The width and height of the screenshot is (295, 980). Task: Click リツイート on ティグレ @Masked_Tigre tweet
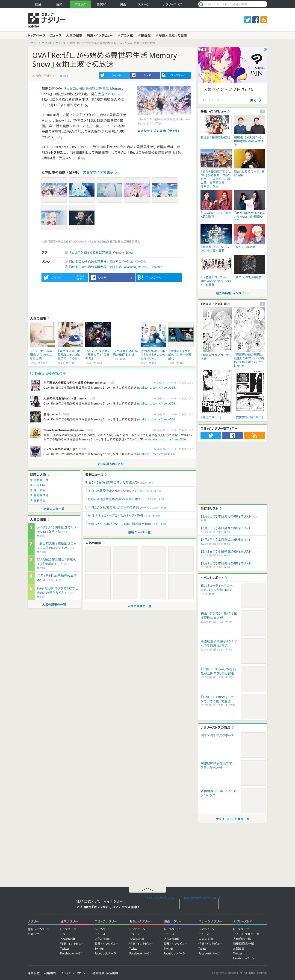(170, 449)
